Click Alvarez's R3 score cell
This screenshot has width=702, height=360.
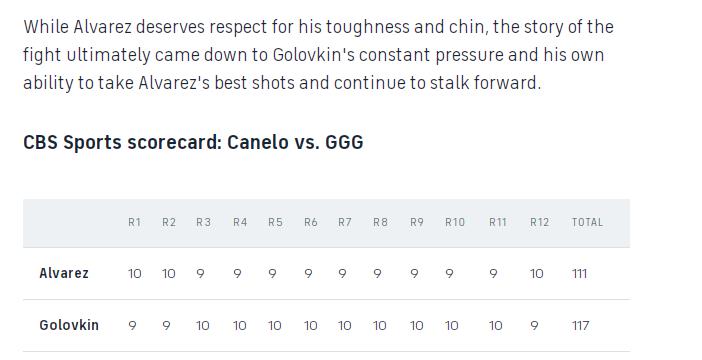pos(200,274)
